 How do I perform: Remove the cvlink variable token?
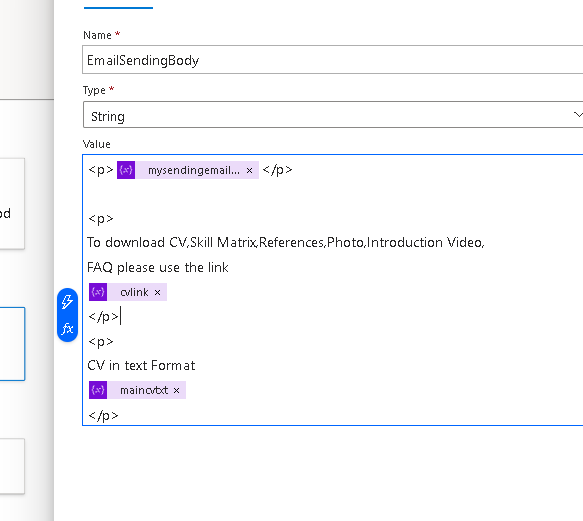point(157,292)
